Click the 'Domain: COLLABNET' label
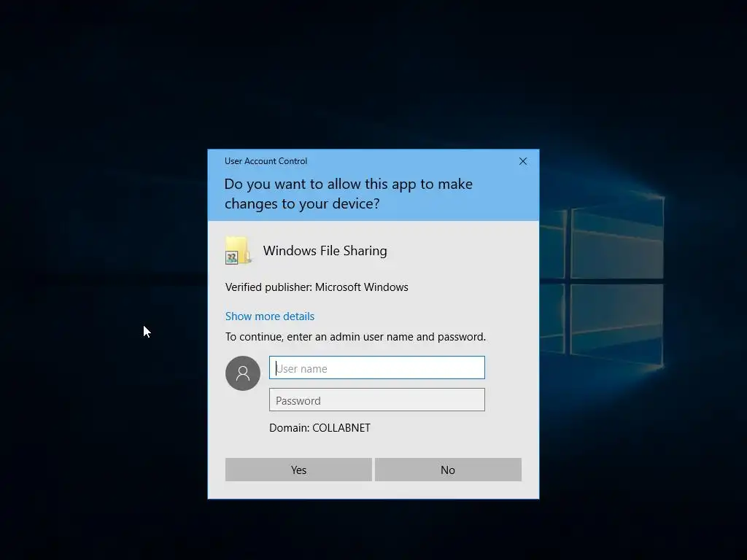The height and width of the screenshot is (560, 747). 320,427
